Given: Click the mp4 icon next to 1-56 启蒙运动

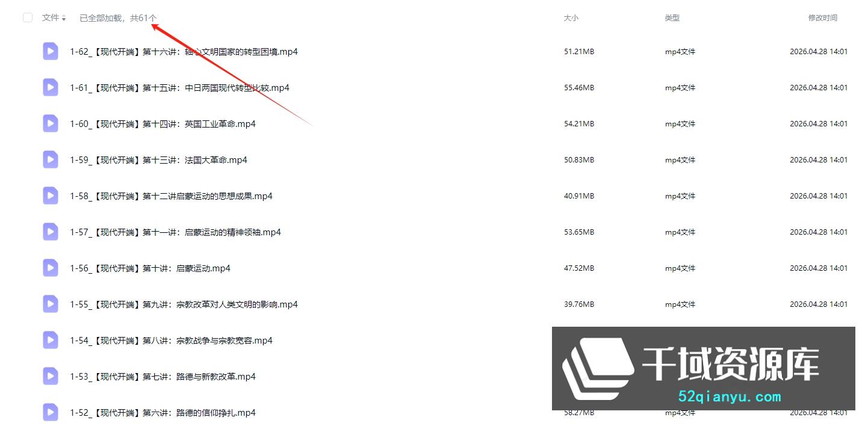Looking at the screenshot, I should point(51,268).
